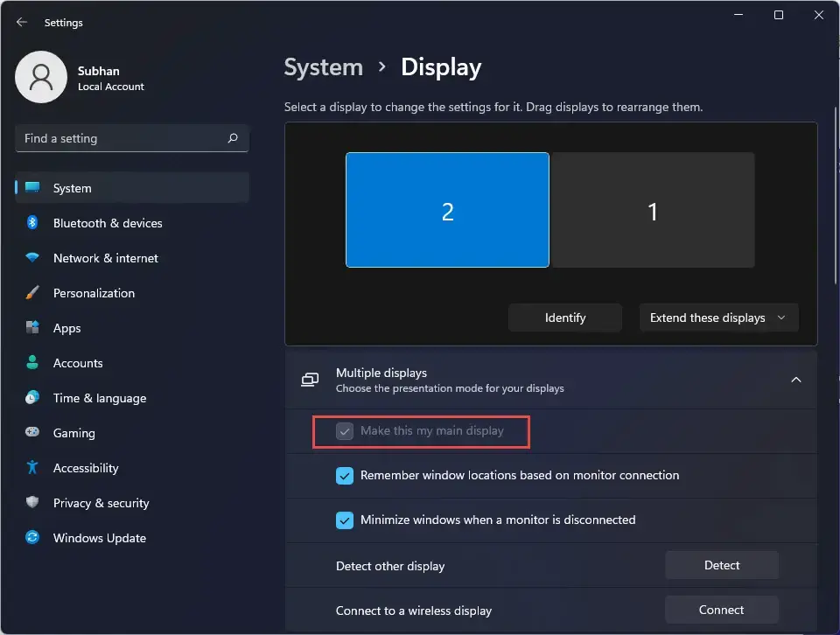Uncheck Remember window locations checkbox
The height and width of the screenshot is (635, 840).
click(345, 476)
